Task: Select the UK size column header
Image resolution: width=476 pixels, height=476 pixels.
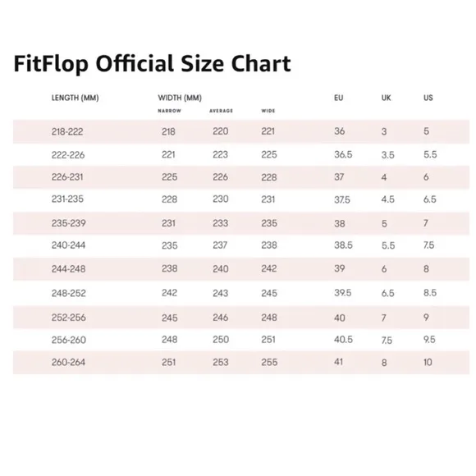Action: coord(387,98)
